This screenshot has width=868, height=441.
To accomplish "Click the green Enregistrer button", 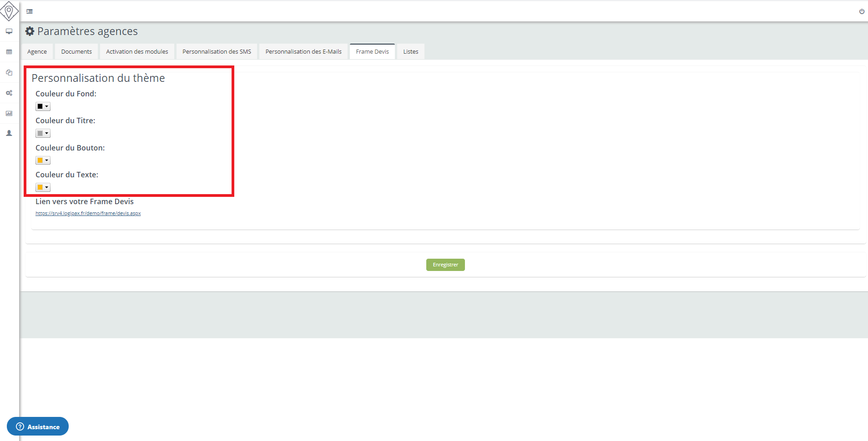I will click(x=445, y=265).
